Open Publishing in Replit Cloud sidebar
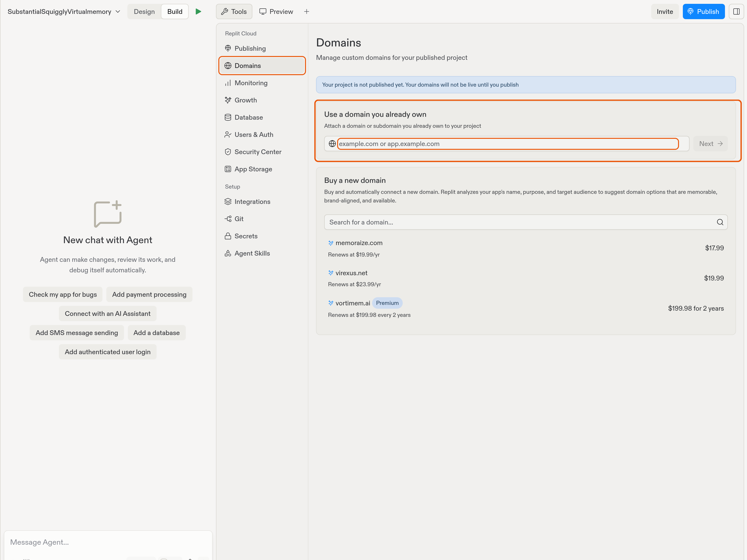The width and height of the screenshot is (747, 560). coord(262,48)
